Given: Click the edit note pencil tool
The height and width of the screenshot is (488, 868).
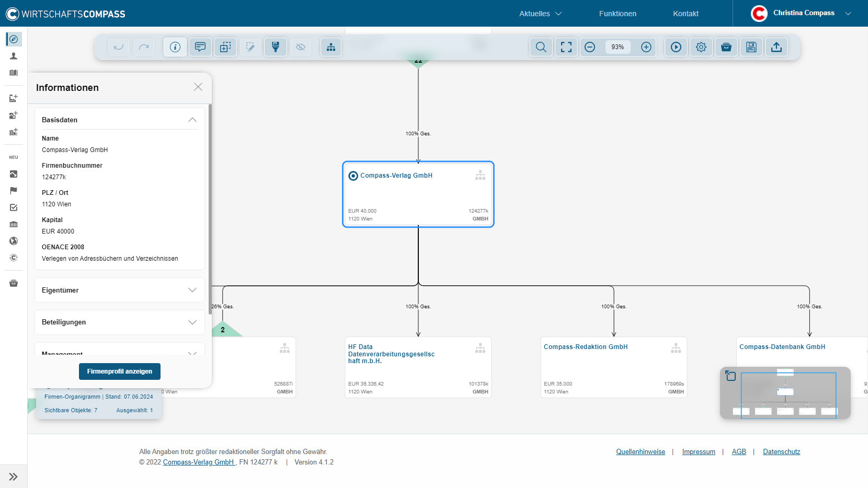Looking at the screenshot, I should click(250, 47).
